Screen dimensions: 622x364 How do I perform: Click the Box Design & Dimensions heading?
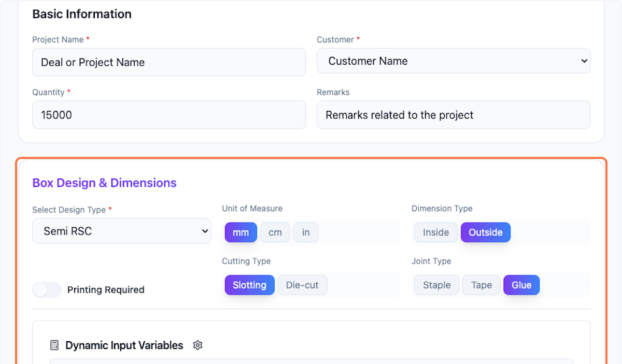[104, 183]
